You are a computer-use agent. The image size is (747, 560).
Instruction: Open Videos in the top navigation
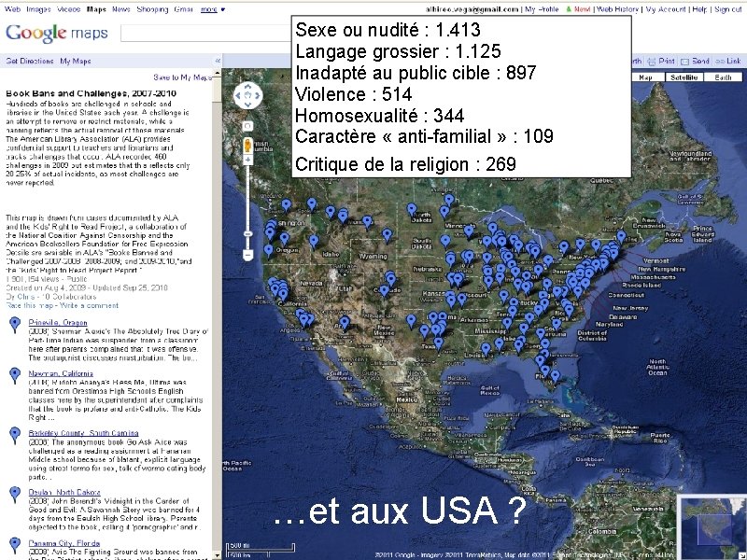pyautogui.click(x=68, y=9)
